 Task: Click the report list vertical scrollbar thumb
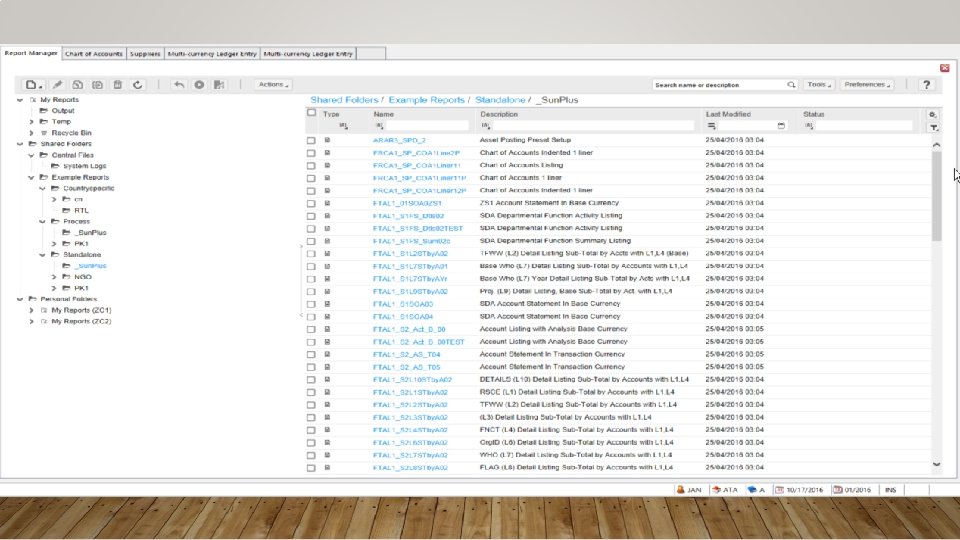[936, 196]
